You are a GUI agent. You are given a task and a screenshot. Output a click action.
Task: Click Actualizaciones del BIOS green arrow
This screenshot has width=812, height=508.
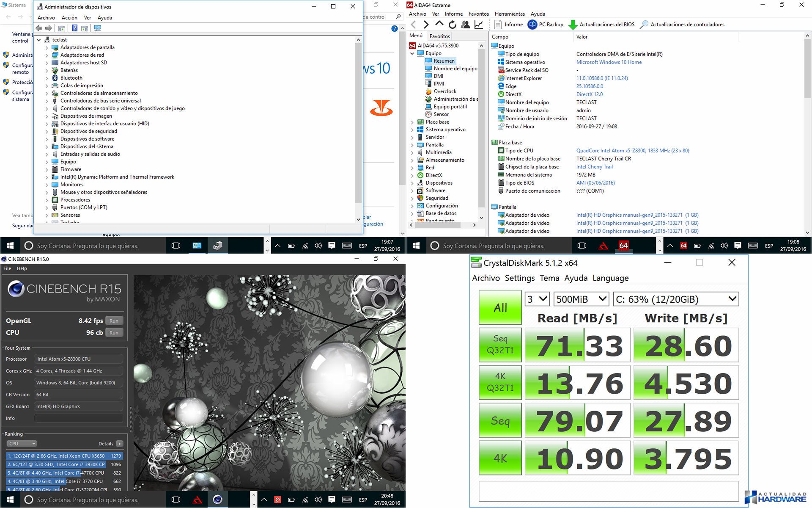573,25
